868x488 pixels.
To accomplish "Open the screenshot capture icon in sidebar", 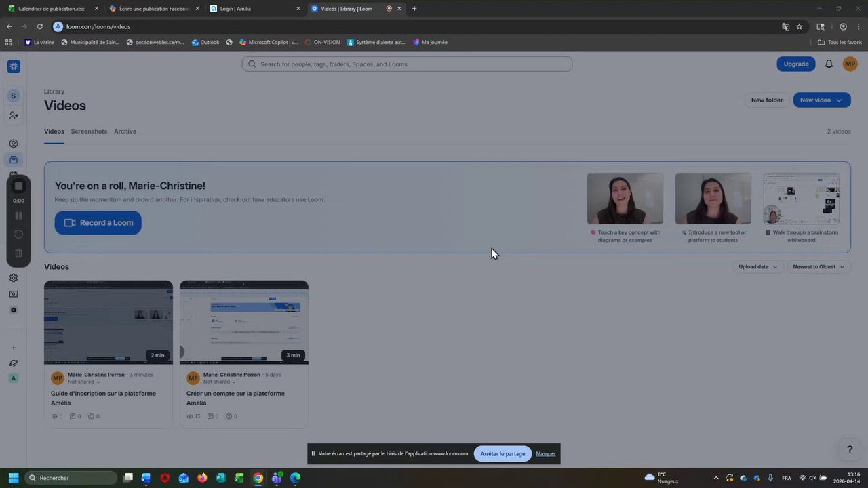I will (14, 294).
